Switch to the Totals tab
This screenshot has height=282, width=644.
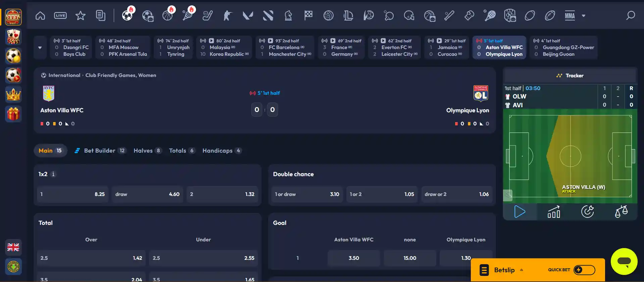[182, 151]
